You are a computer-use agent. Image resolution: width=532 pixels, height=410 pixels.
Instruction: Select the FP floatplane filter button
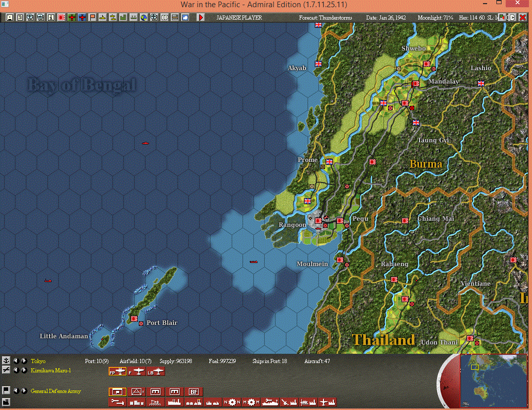click(x=118, y=372)
